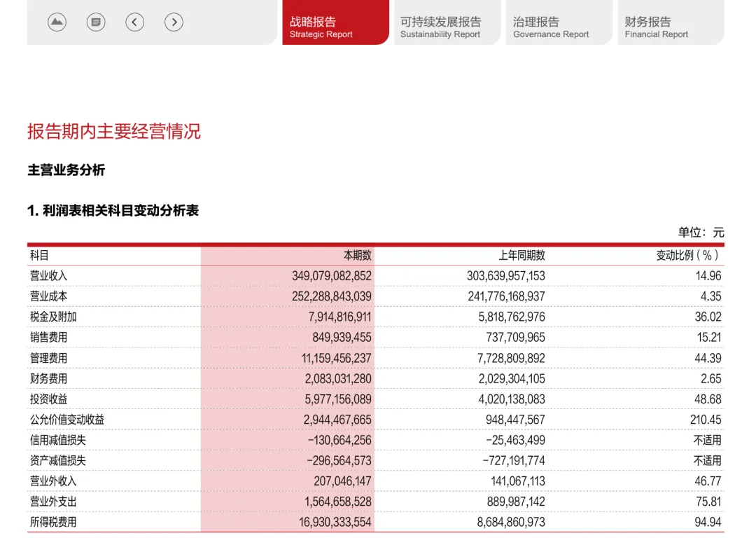Image resolution: width=756 pixels, height=552 pixels.
Task: Select the value -25,463,499
Action: pyautogui.click(x=515, y=441)
